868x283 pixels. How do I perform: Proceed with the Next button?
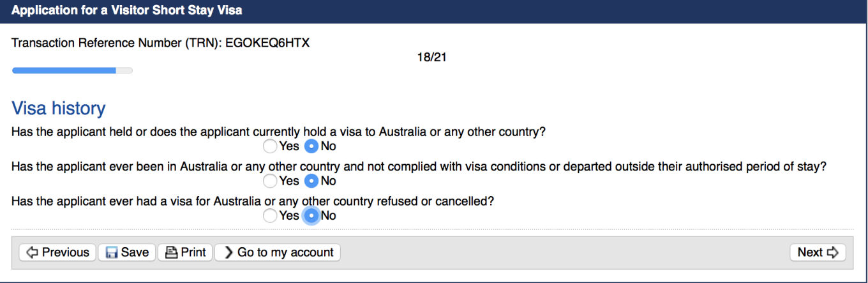click(818, 252)
